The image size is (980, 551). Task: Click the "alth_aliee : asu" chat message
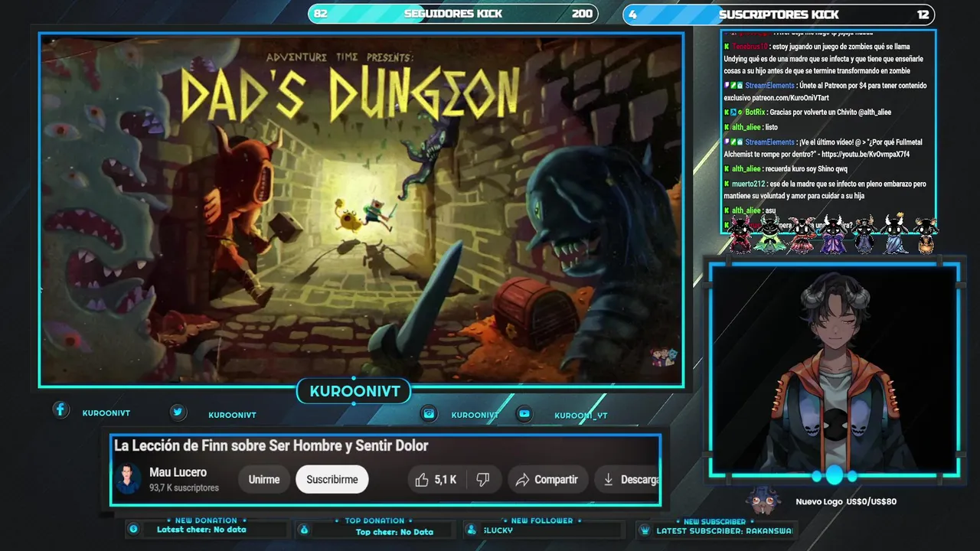tap(750, 210)
